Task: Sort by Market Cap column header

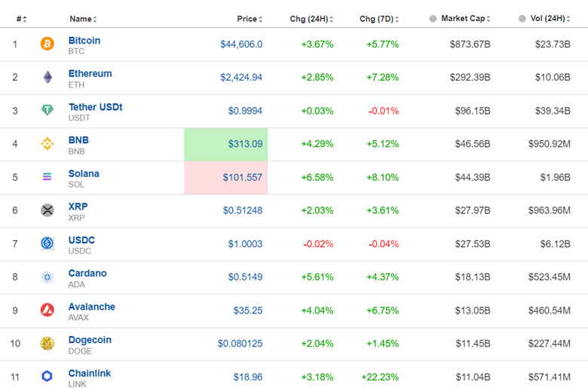Action: [465, 18]
